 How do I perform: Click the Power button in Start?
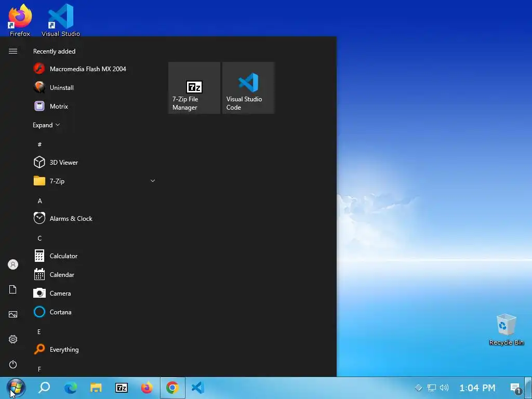(x=13, y=364)
